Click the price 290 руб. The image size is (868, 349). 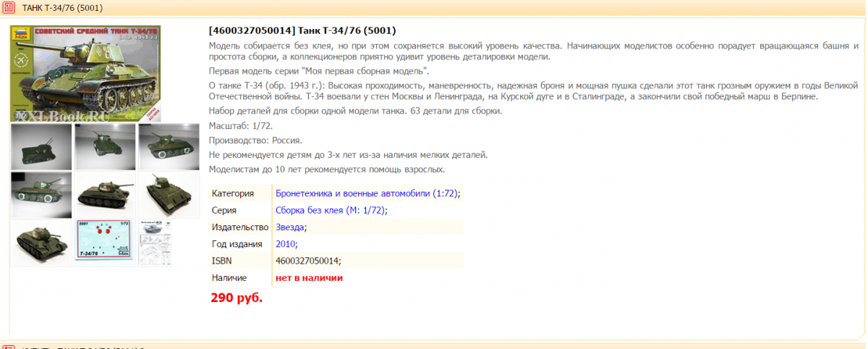coord(237,298)
